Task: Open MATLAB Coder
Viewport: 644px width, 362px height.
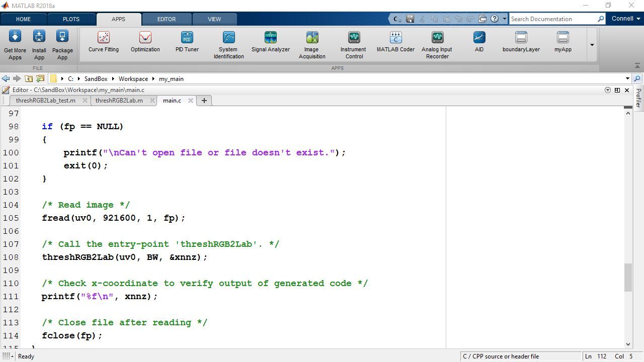Action: [395, 43]
